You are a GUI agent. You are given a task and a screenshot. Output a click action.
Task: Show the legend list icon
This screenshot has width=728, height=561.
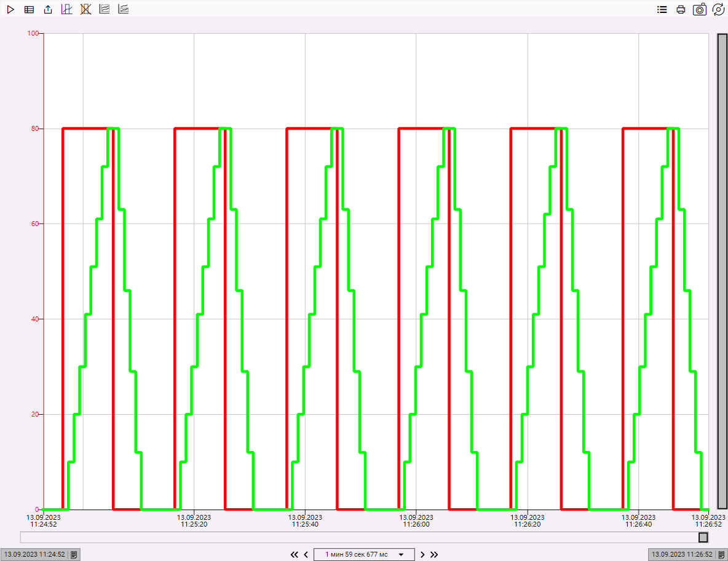(x=662, y=9)
